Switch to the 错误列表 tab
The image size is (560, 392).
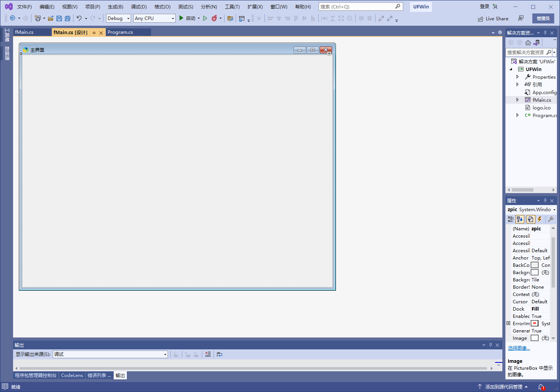[99, 375]
